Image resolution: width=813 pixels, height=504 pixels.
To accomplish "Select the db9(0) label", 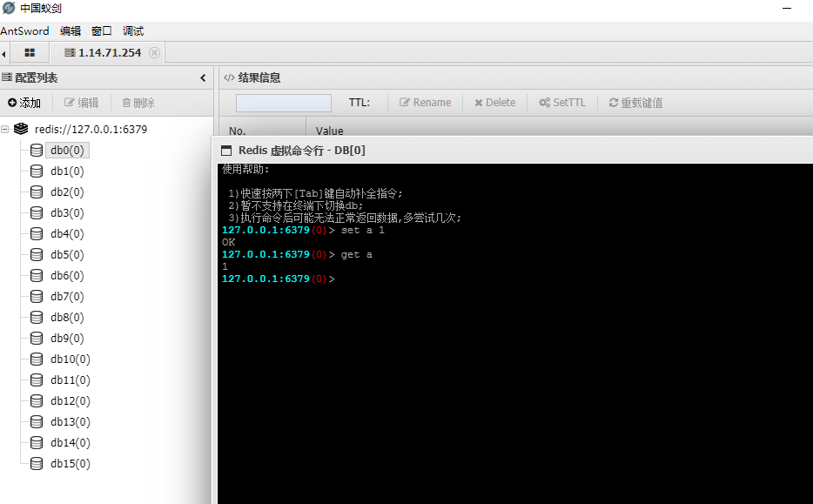I will [67, 338].
